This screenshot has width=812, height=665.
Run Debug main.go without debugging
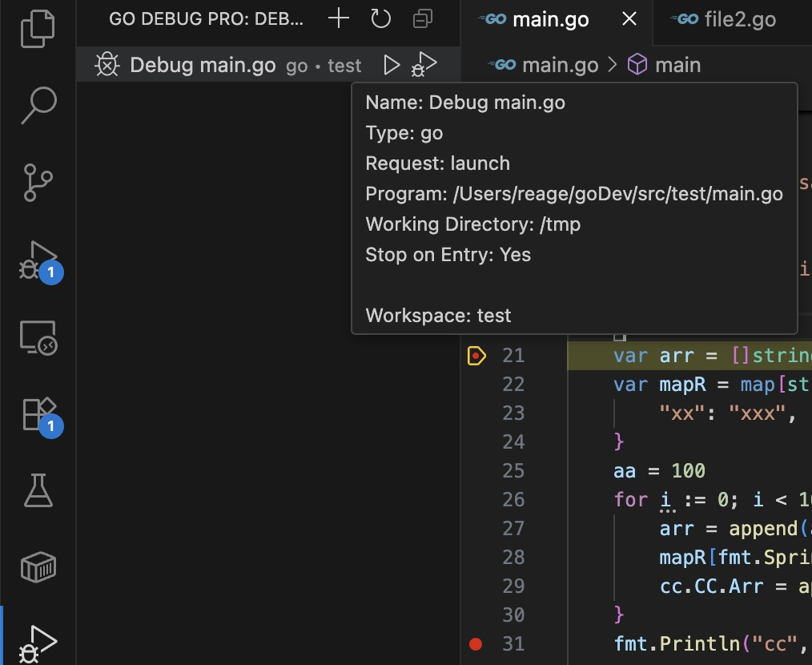click(x=392, y=65)
